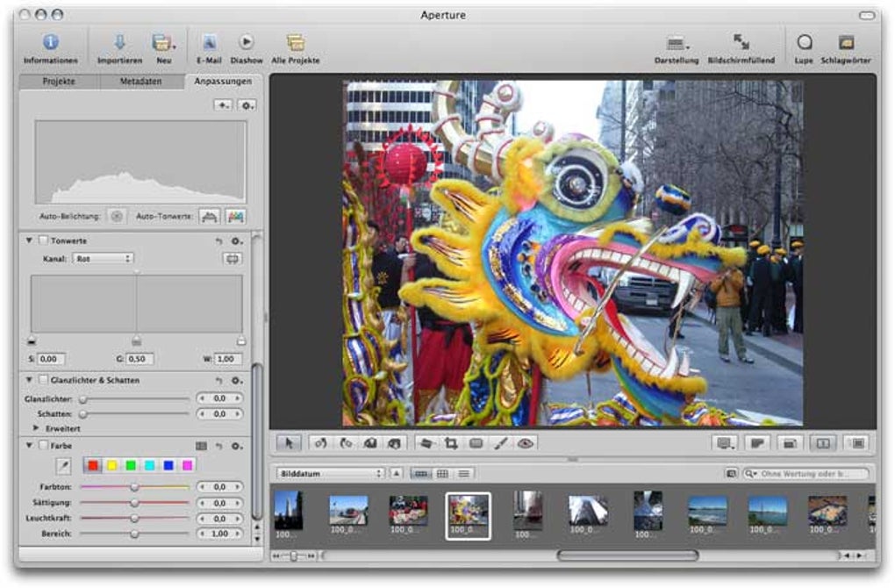895x588 pixels.
Task: Open the Kanal dropdown set to Rot
Action: click(103, 259)
